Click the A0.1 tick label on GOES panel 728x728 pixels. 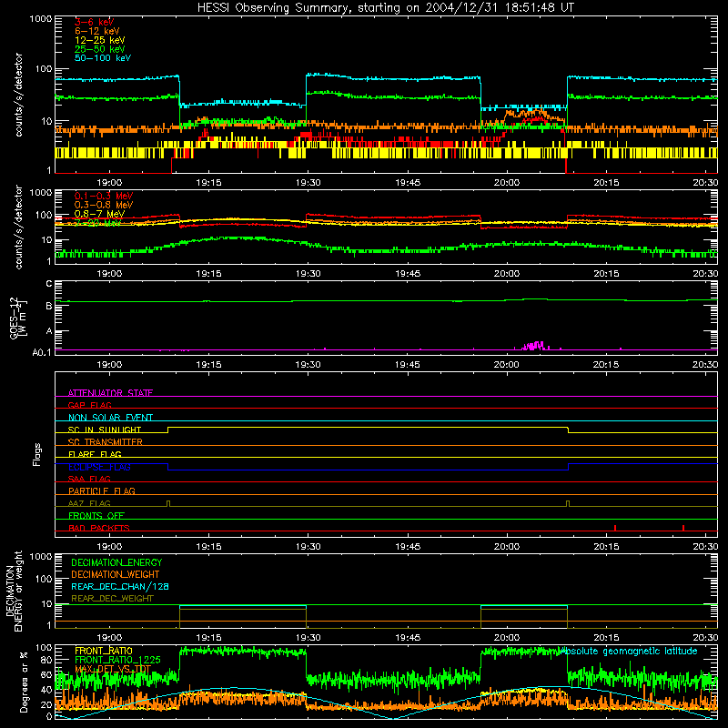[x=42, y=352]
